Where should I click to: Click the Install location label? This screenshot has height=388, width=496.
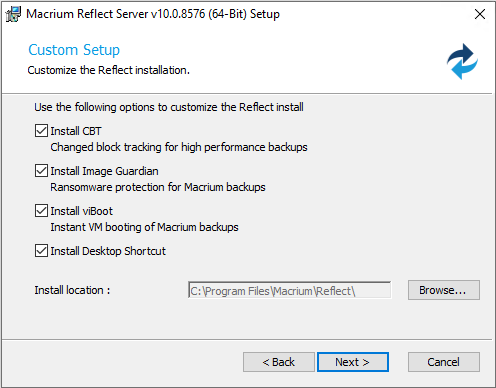pyautogui.click(x=72, y=290)
